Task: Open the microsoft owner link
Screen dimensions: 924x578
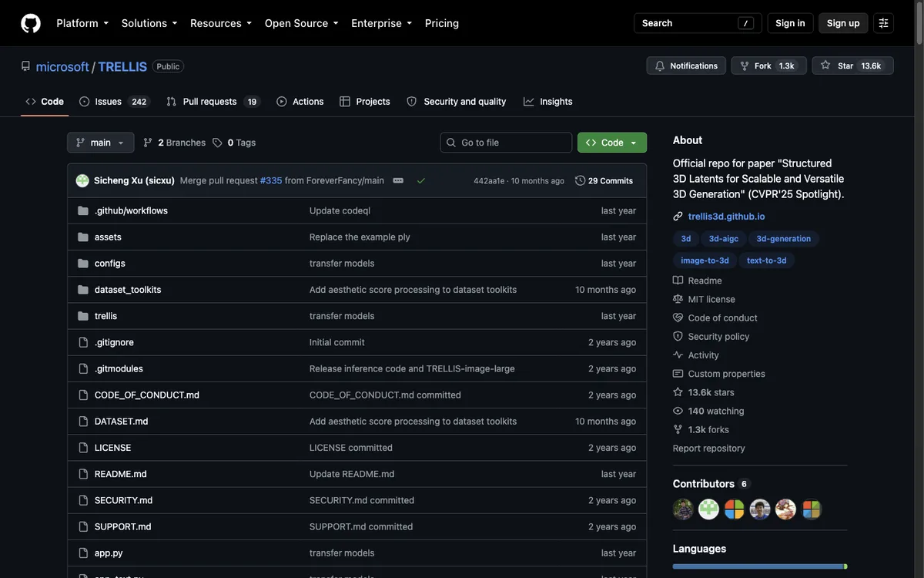Action: point(62,66)
